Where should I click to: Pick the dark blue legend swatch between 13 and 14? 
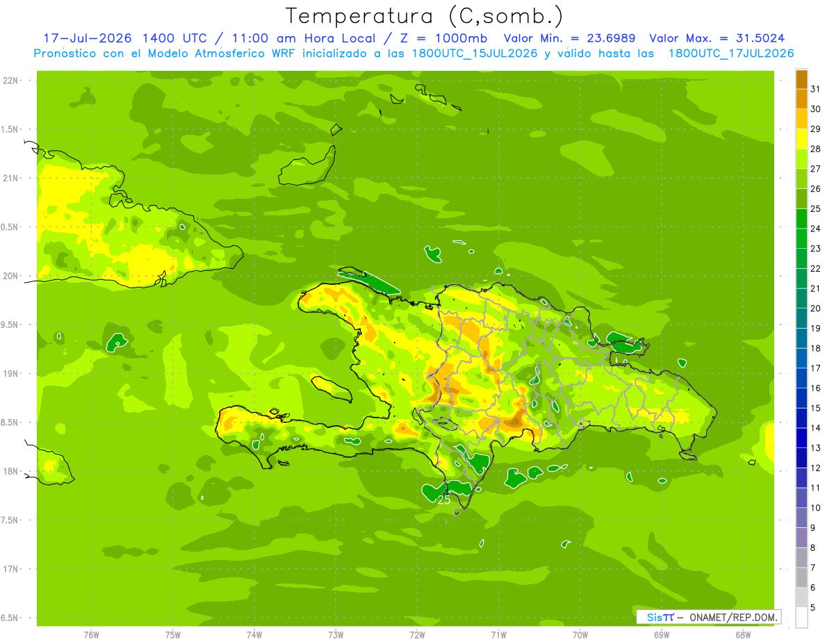(801, 438)
